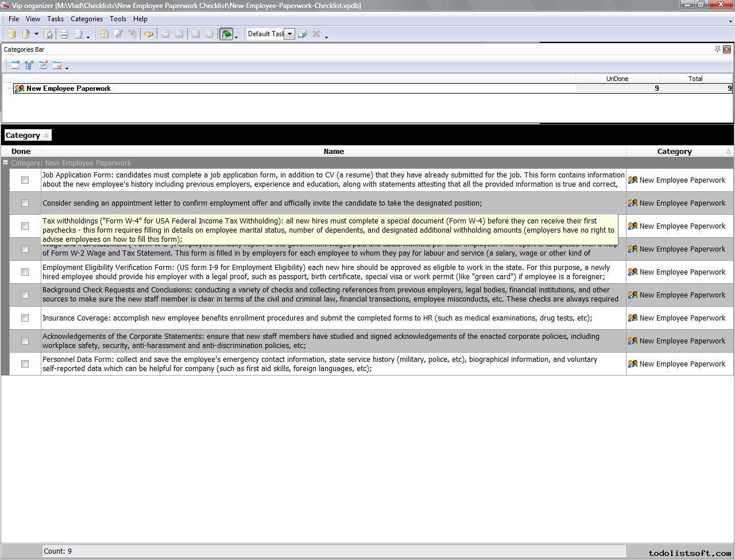Click the Save database icon
This screenshot has width=735, height=560.
tap(48, 34)
